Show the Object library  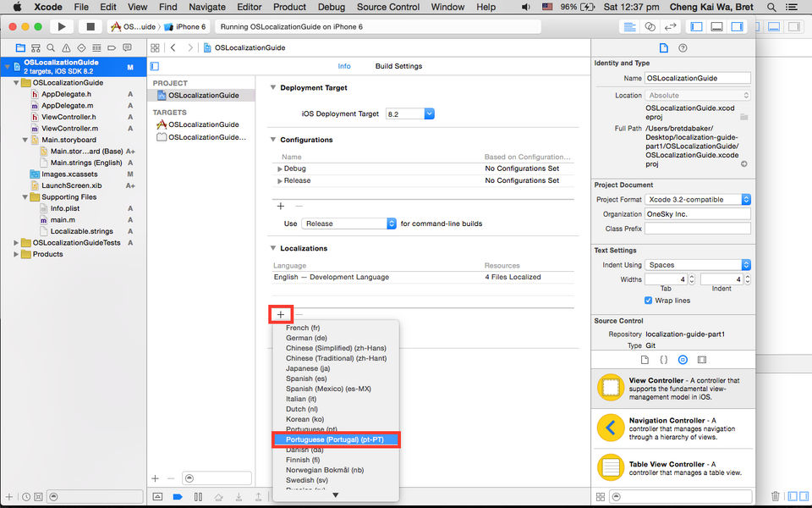(x=683, y=360)
